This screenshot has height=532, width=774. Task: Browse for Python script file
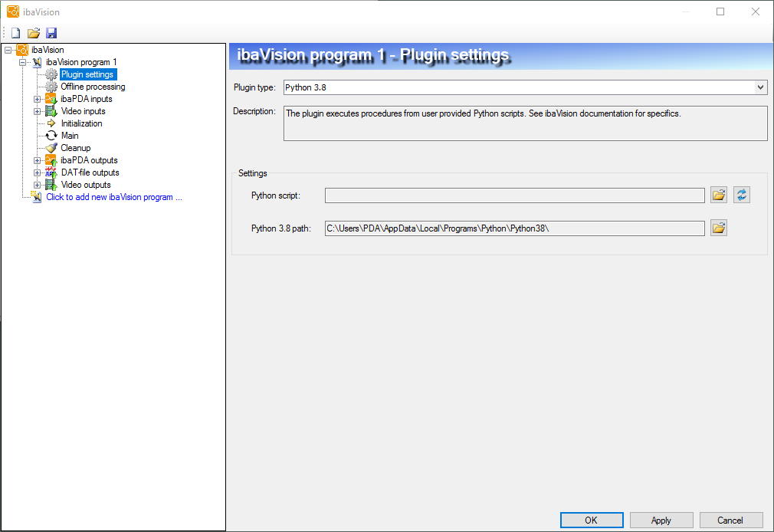click(719, 195)
